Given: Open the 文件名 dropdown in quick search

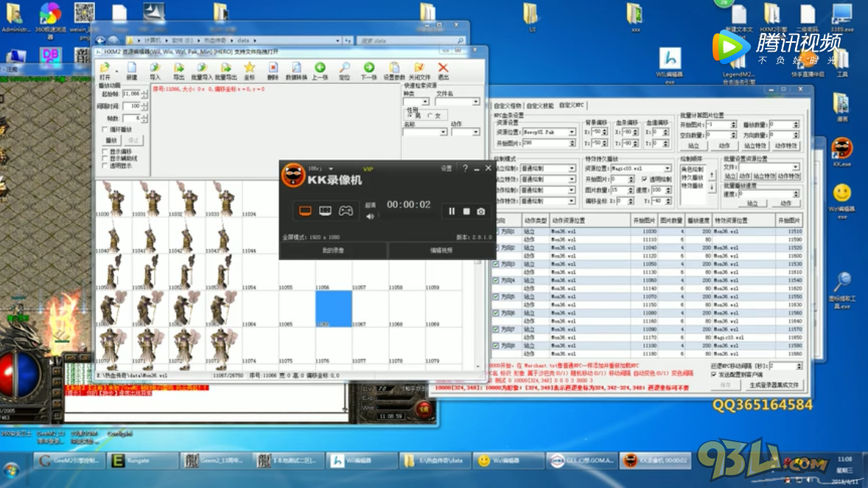Looking at the screenshot, I should pyautogui.click(x=475, y=102).
